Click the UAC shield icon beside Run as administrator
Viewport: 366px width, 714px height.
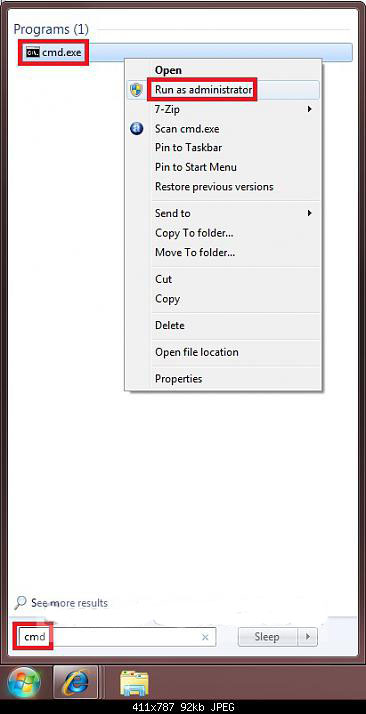click(136, 90)
